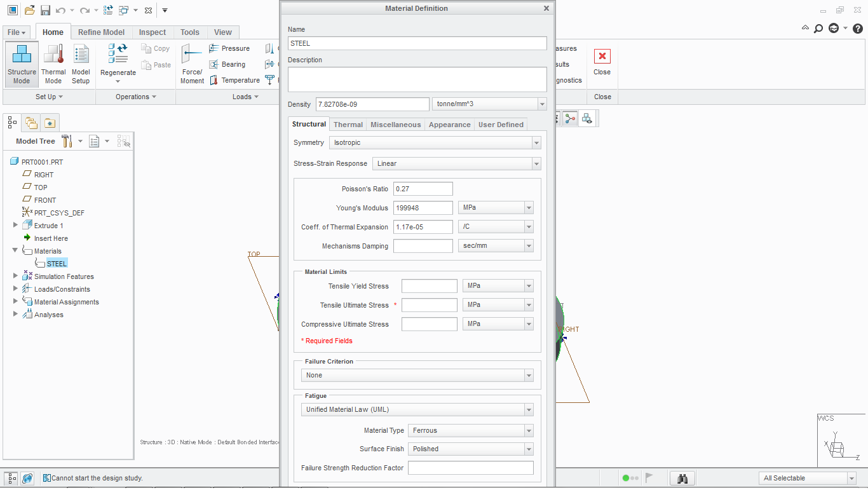Open Failure Criterion dropdown showing None
868x490 pixels.
click(417, 376)
